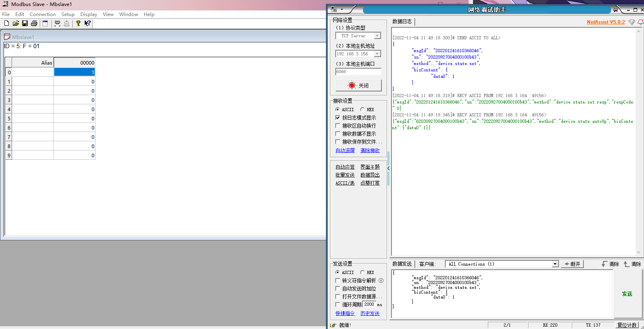Enable 接收区自动换行 checkbox
Viewport: 644px width, 329px height.
click(x=338, y=126)
